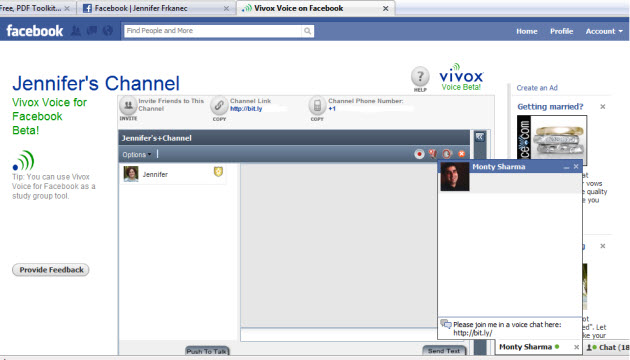Open the Options dropdown menu
The image size is (630, 360).
pyautogui.click(x=137, y=155)
